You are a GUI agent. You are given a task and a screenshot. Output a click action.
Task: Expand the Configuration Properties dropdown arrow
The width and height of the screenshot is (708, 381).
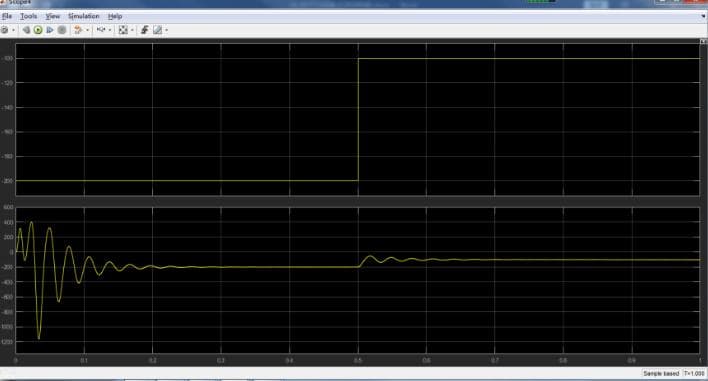(x=13, y=30)
